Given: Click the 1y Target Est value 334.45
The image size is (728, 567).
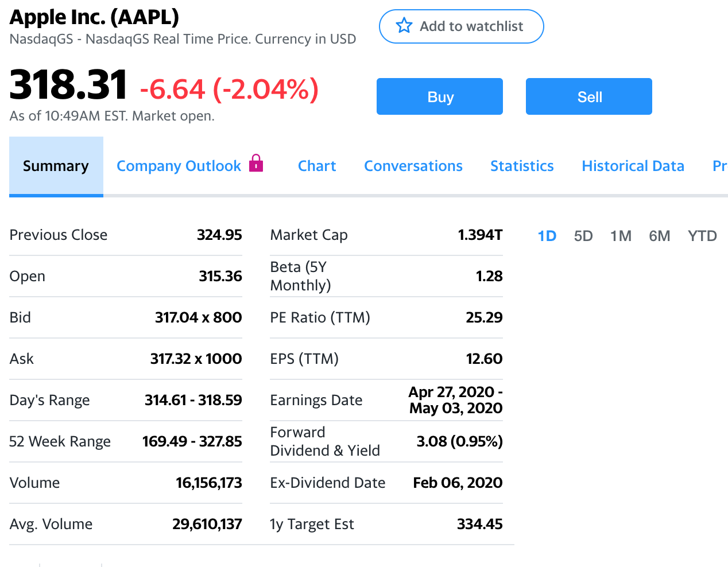Looking at the screenshot, I should click(x=479, y=524).
